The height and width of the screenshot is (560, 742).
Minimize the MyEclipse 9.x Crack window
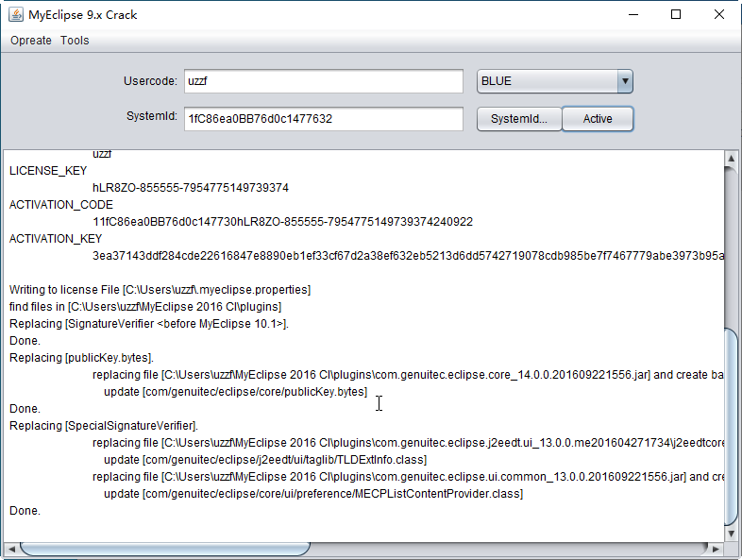point(633,15)
